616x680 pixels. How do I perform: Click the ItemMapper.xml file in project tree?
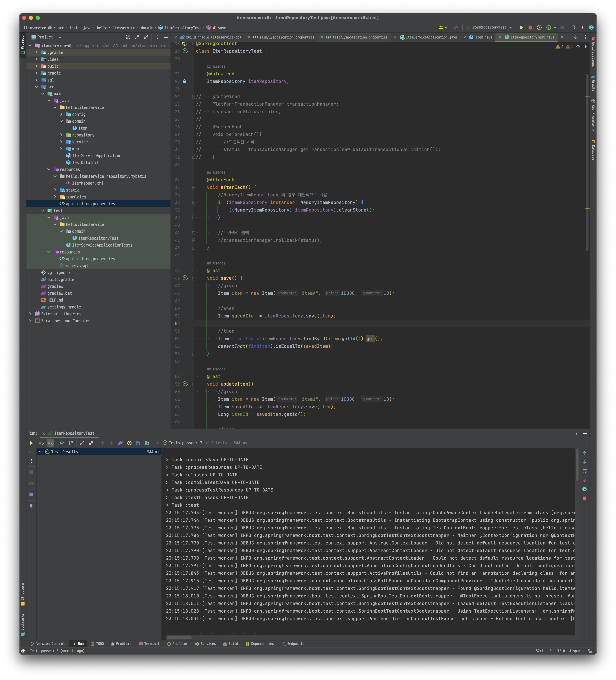pyautogui.click(x=87, y=183)
